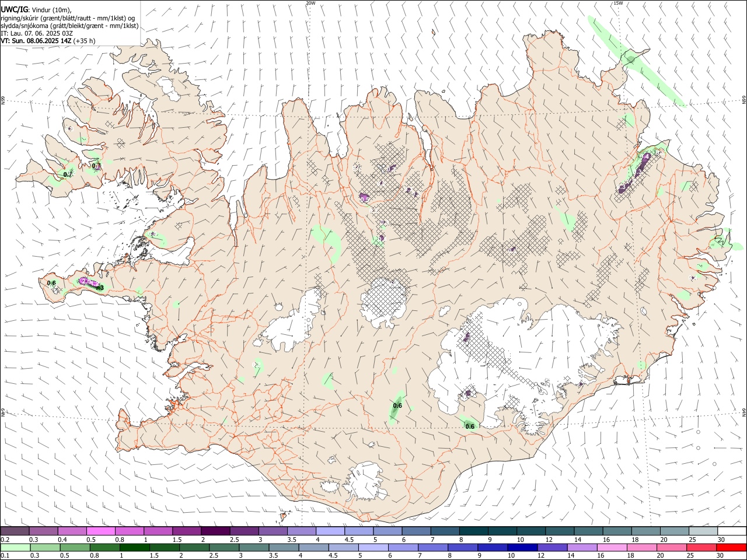Pick the light lavender 4–4.5 snow swatch

coord(330,531)
